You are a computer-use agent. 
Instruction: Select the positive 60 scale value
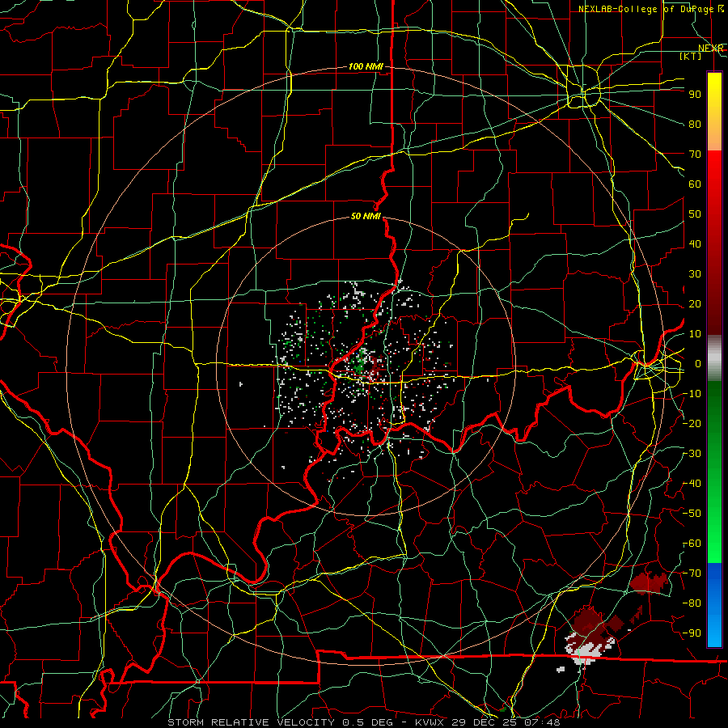[695, 184]
